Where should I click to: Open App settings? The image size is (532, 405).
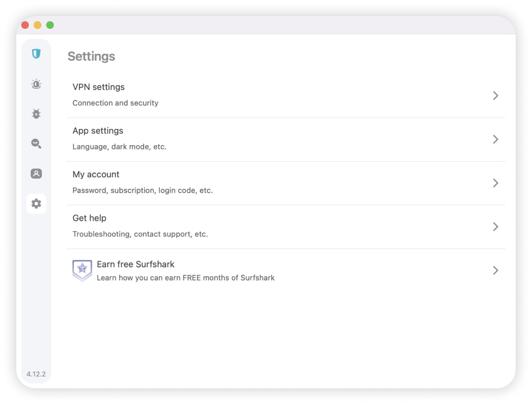tap(286, 139)
